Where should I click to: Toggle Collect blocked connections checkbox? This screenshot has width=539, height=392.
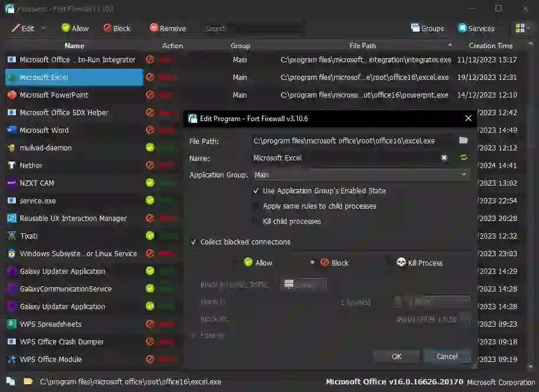241,242
